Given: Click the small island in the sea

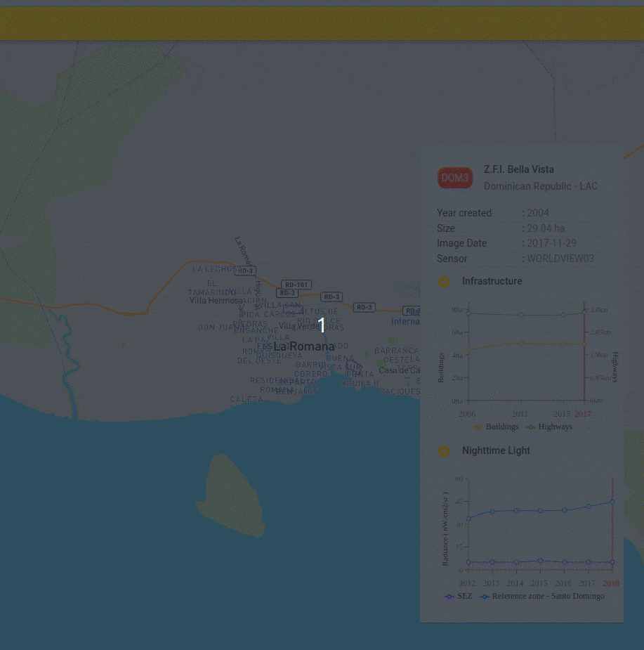Looking at the screenshot, I should click(230, 493).
